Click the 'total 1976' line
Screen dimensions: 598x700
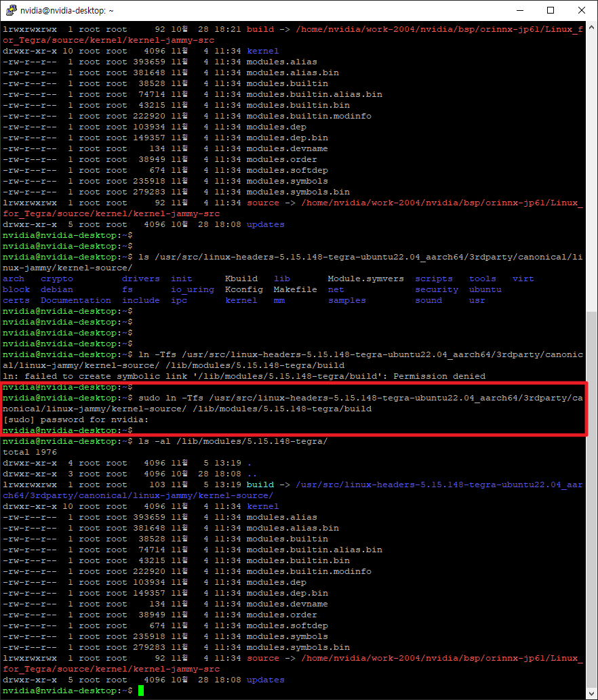(29, 452)
